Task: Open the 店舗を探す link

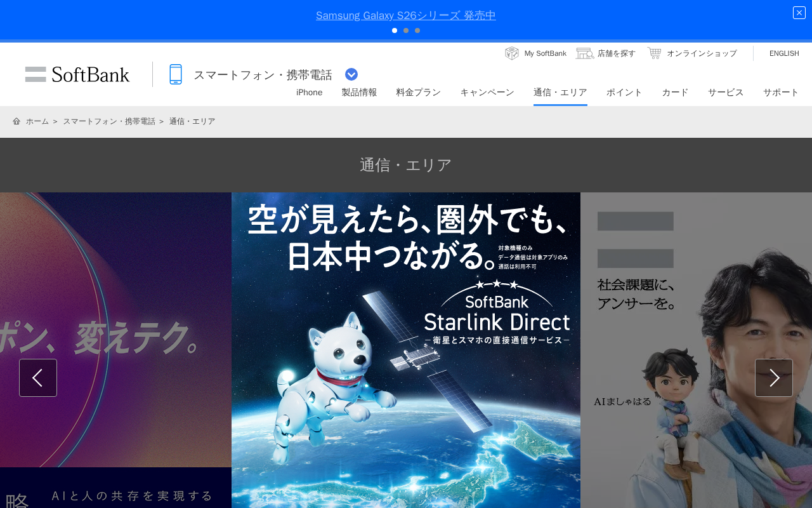Action: coord(617,53)
